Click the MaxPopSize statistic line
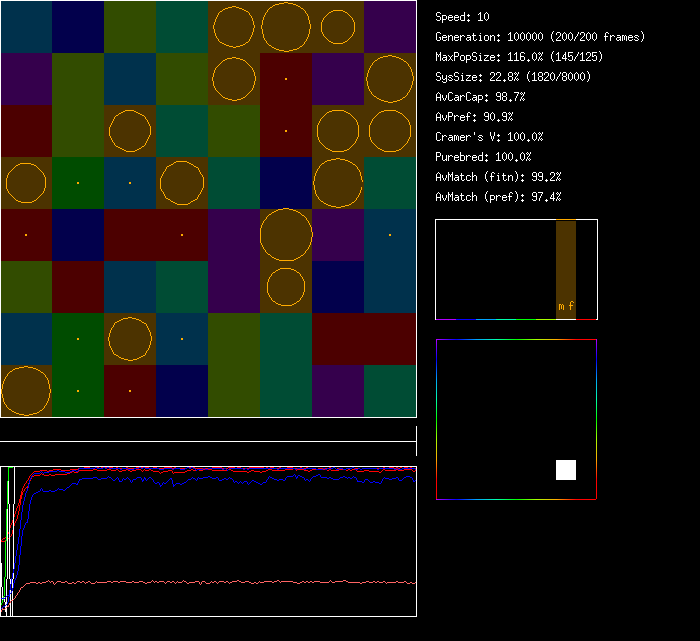Viewport: 700px width, 641px height. pos(520,57)
